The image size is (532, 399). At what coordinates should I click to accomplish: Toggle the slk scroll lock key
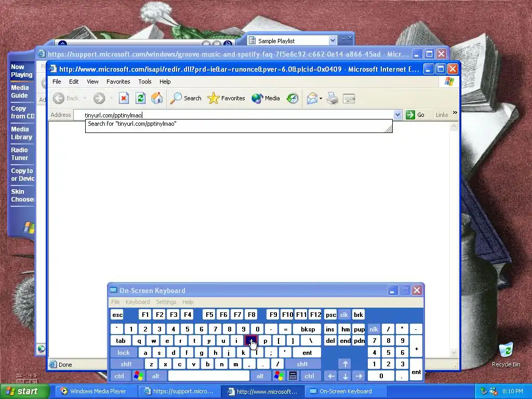[344, 314]
